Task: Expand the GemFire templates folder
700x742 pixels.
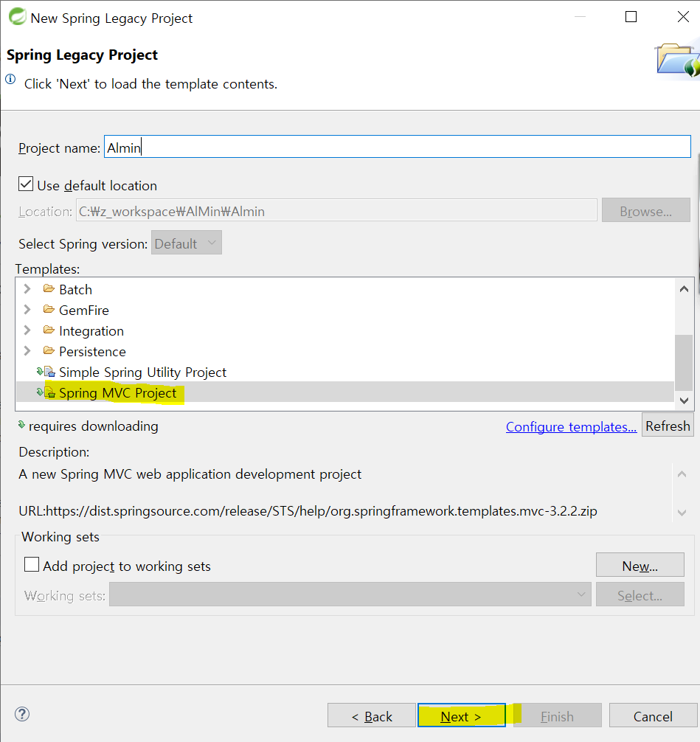Action: tap(27, 310)
